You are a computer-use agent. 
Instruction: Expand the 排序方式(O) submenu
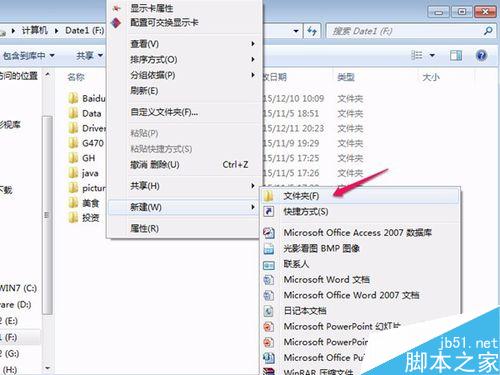[184, 59]
